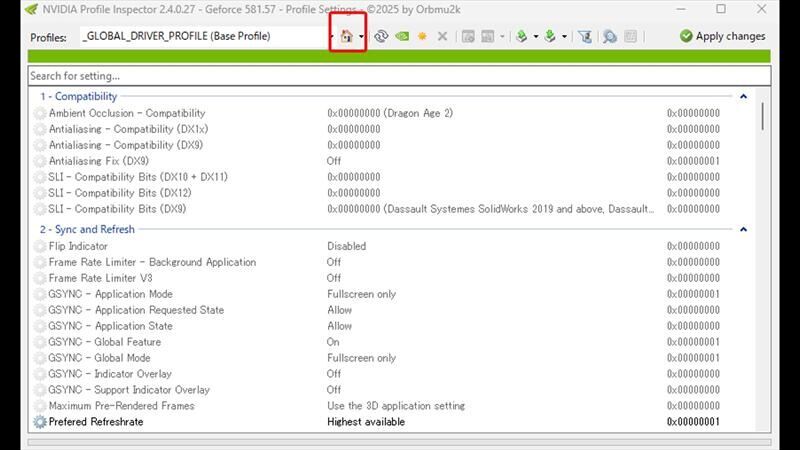Click the Dassault Systemes SolidWorks value text

(490, 209)
